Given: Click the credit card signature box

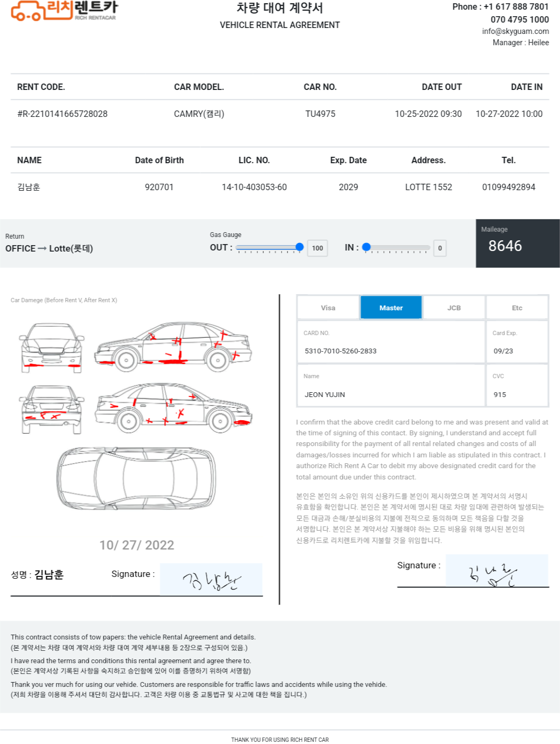Looking at the screenshot, I should pyautogui.click(x=496, y=571).
